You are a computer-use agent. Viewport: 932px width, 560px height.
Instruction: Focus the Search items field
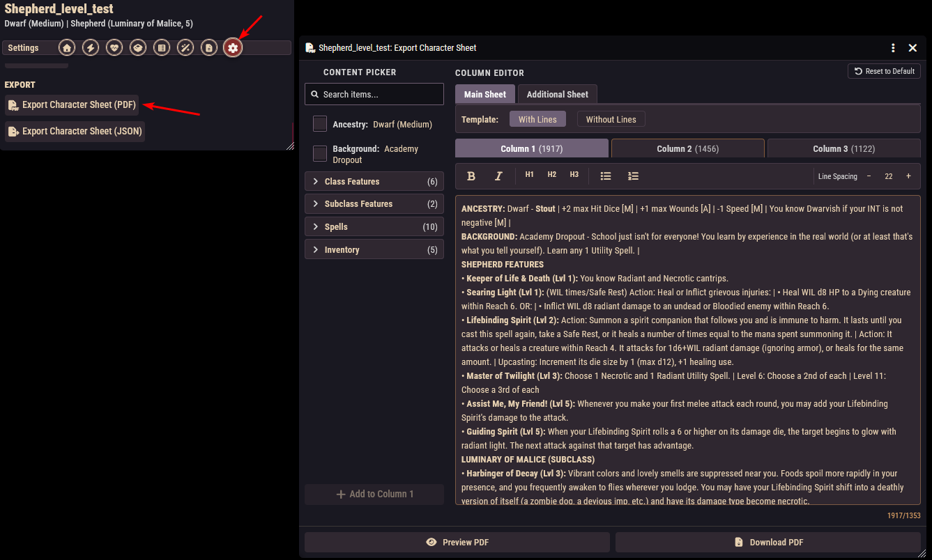(x=374, y=94)
